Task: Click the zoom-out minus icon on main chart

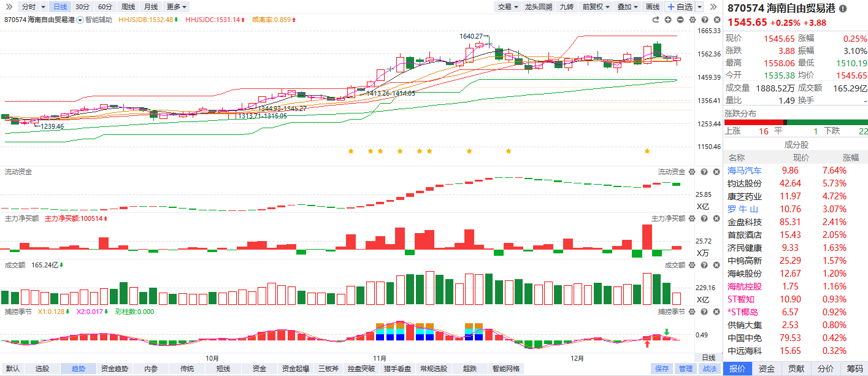Action: coord(680,20)
